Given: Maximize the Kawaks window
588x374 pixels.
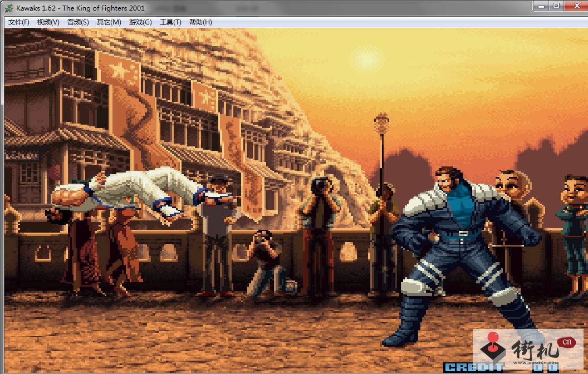Looking at the screenshot, I should pyautogui.click(x=556, y=6).
